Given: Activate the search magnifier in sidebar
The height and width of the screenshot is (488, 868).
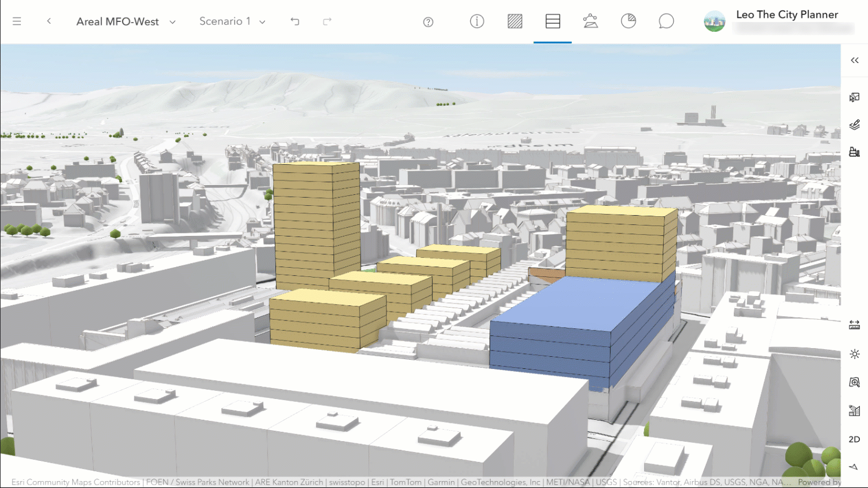Looking at the screenshot, I should tap(855, 382).
